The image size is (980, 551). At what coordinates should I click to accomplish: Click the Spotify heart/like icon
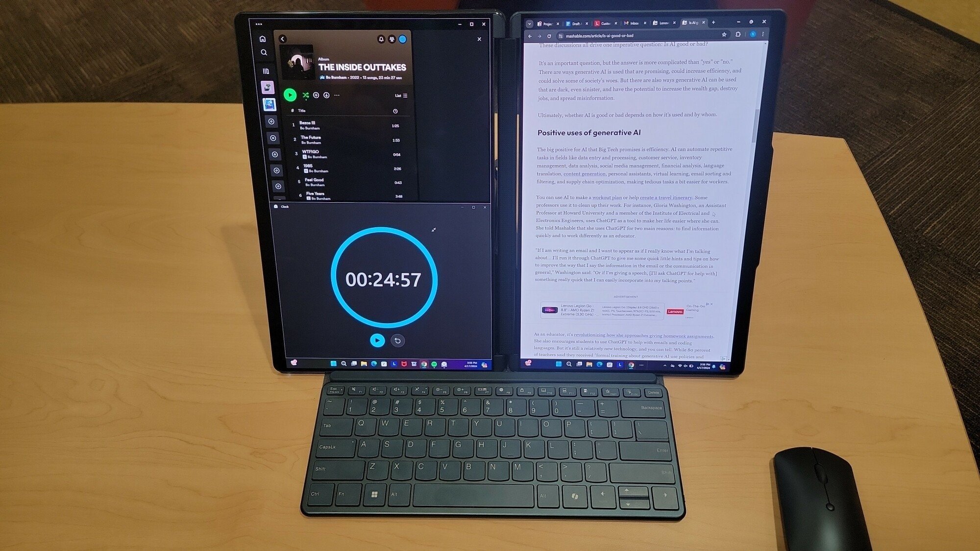coord(315,95)
